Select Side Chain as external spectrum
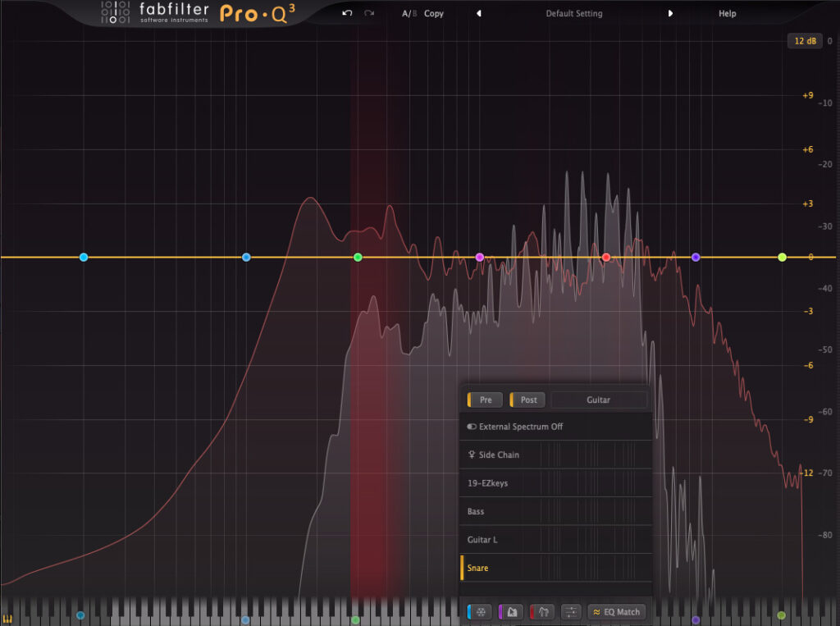Image resolution: width=840 pixels, height=626 pixels. 498,455
